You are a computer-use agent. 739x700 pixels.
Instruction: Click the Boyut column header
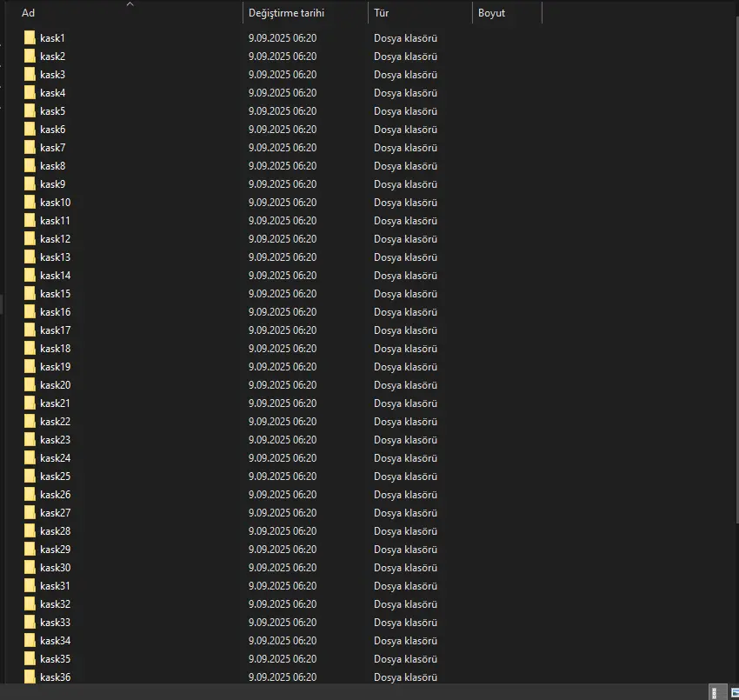point(491,13)
